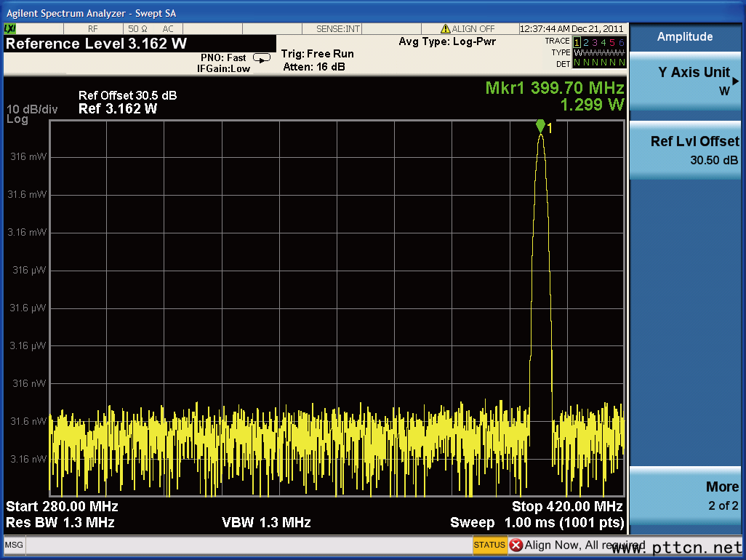The height and width of the screenshot is (560, 746).
Task: Click the Reference Level 3.162 W entry field
Action: (x=96, y=44)
